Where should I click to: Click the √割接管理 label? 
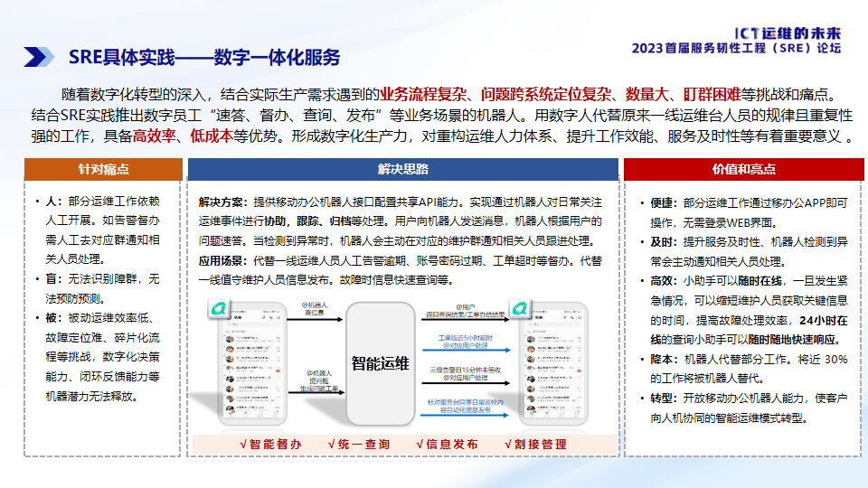[x=536, y=445]
